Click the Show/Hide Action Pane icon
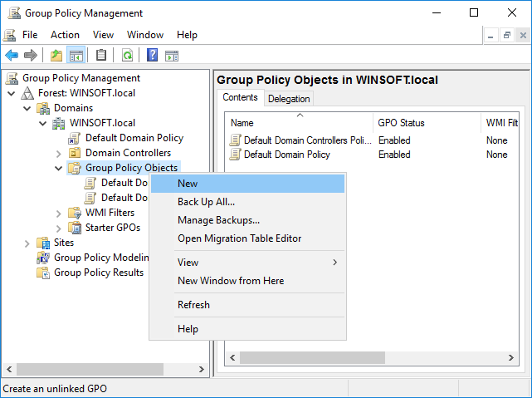 [172, 56]
